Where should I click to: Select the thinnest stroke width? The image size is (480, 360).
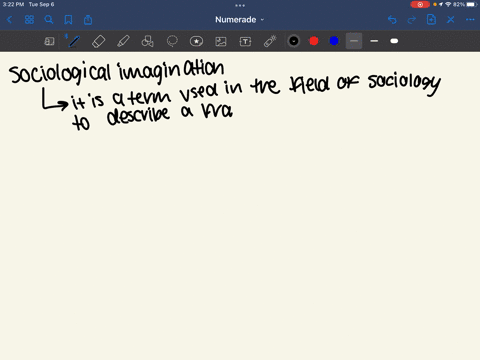click(x=354, y=41)
